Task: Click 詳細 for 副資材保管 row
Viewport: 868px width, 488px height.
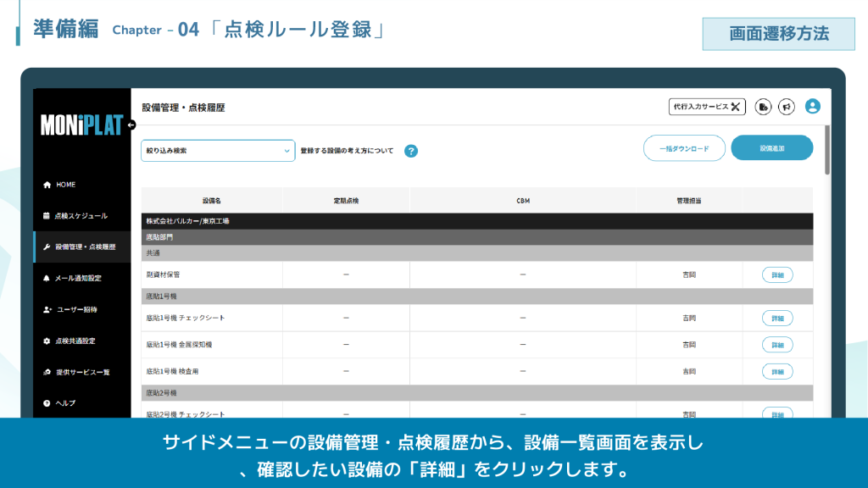Action: pos(777,274)
